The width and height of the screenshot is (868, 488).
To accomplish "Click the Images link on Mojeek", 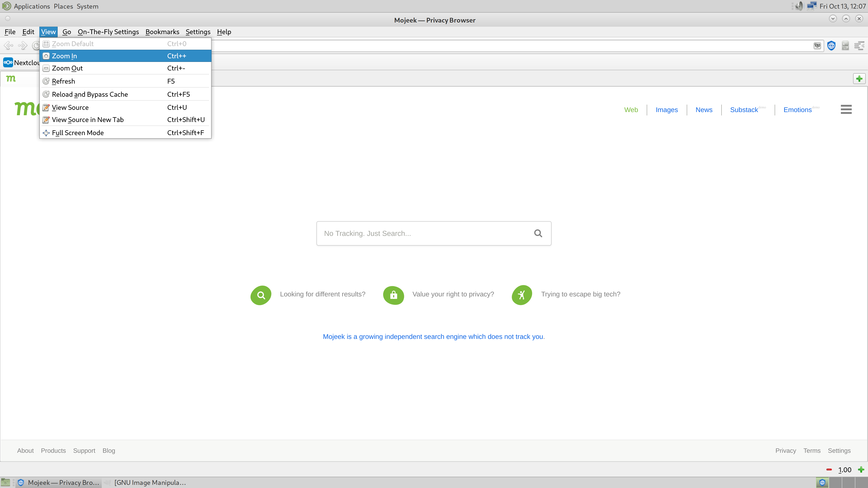I will click(x=667, y=110).
